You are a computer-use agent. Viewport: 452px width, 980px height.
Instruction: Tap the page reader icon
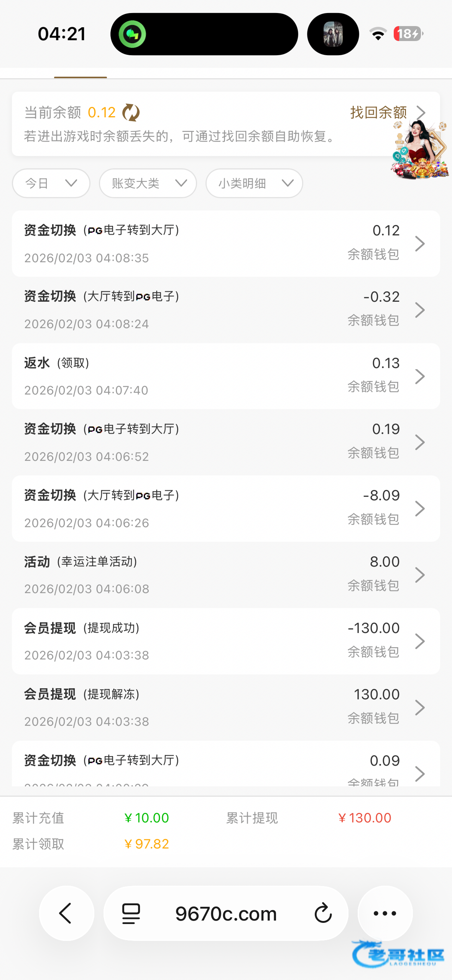(x=131, y=913)
